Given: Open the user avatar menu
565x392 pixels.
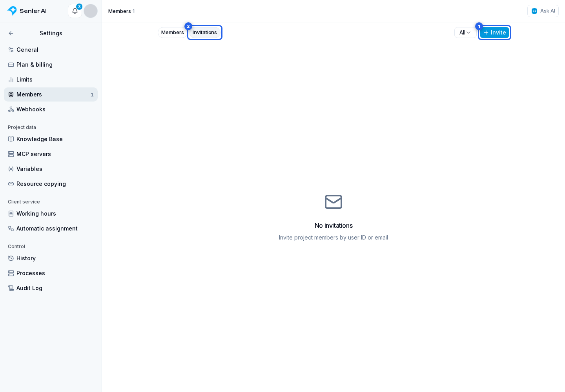Looking at the screenshot, I should [x=91, y=11].
